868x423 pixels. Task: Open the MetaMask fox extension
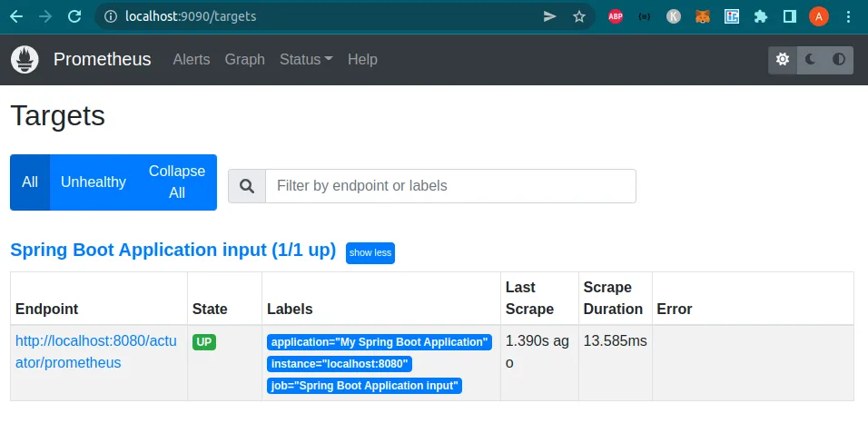pyautogui.click(x=703, y=16)
